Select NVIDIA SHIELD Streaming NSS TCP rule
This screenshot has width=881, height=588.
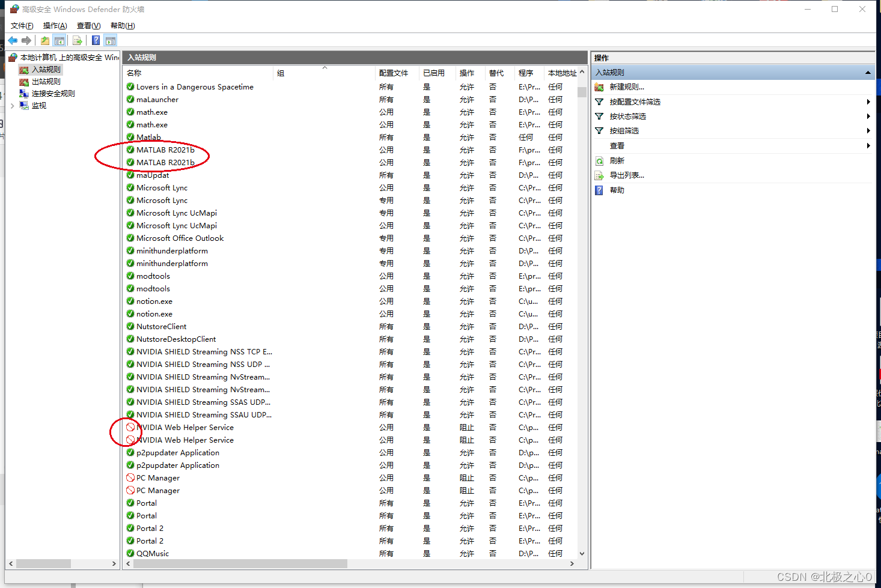coord(350,352)
